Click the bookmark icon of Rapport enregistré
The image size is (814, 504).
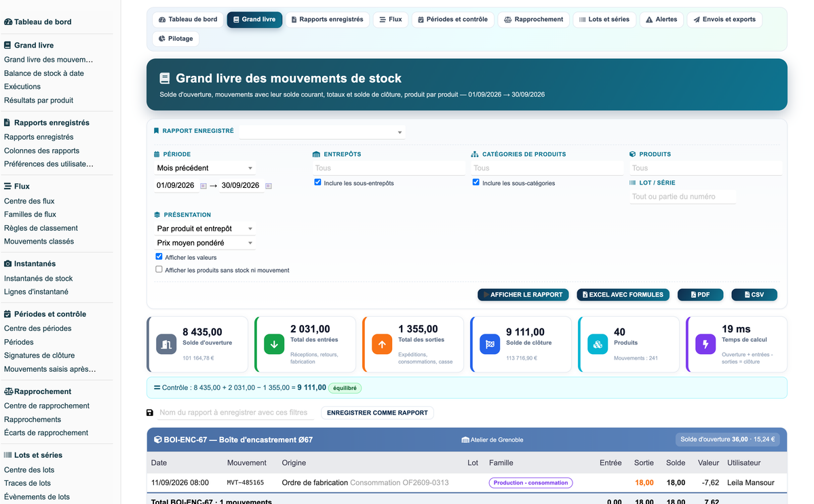(156, 131)
